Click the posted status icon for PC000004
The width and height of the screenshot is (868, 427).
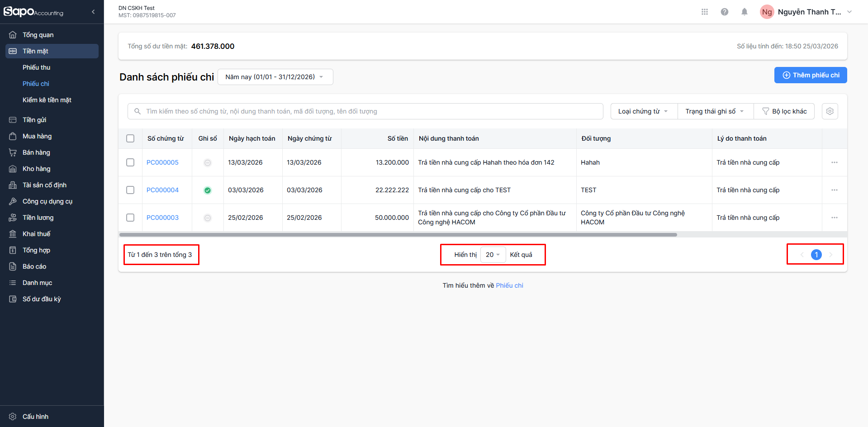[x=208, y=190]
